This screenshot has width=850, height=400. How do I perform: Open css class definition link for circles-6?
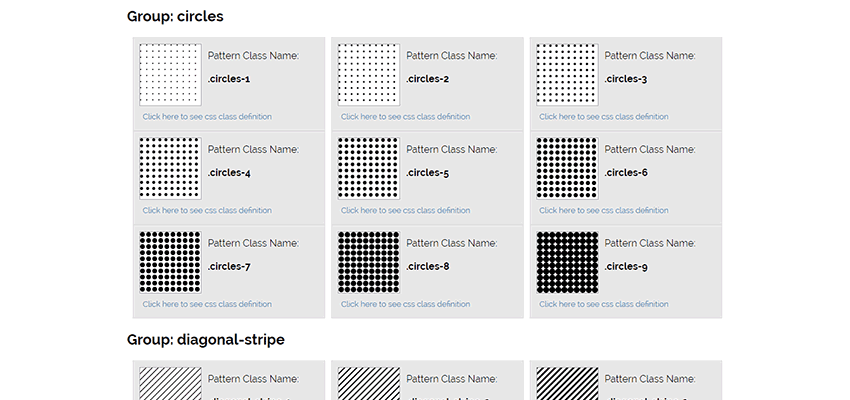(x=604, y=210)
